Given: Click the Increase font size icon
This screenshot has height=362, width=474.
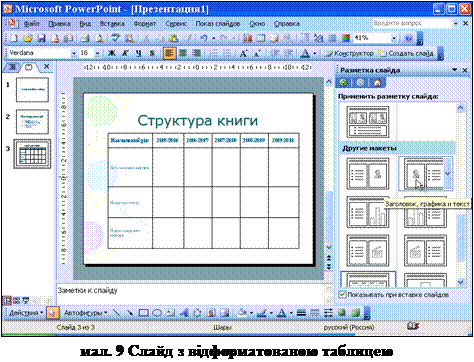Looking at the screenshot, I should tap(244, 53).
